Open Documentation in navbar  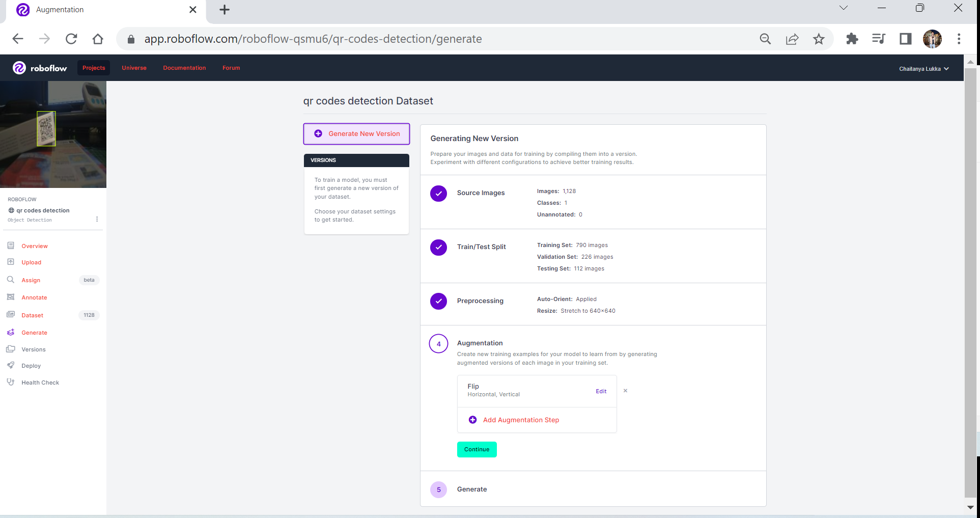tap(184, 68)
